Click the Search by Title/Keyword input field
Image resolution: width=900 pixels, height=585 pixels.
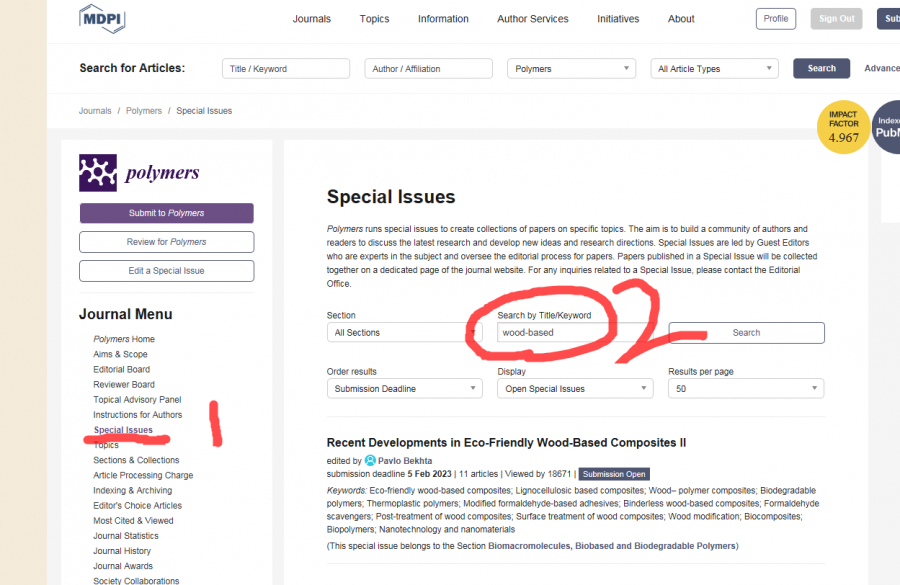[574, 332]
